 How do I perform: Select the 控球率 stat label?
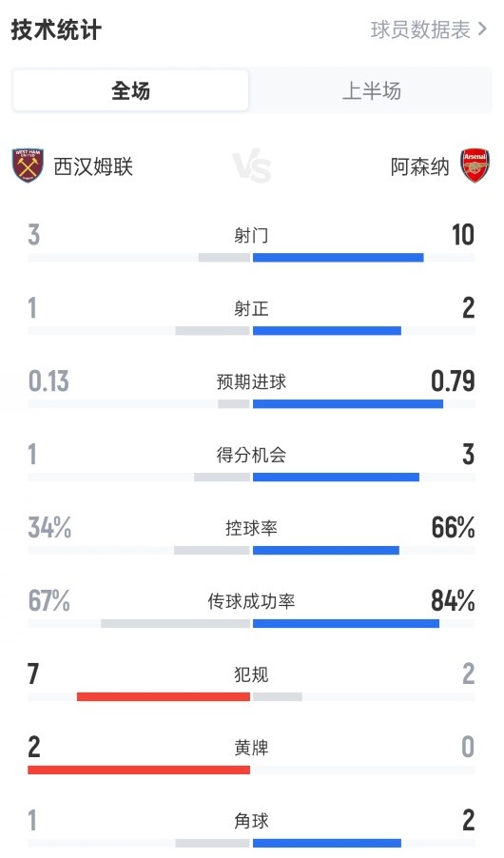(251, 528)
